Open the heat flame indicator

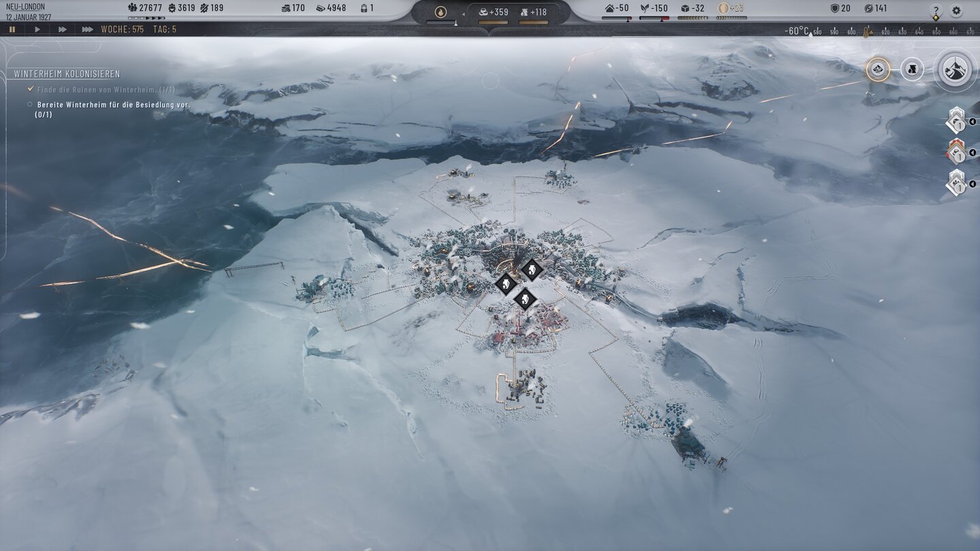tap(440, 12)
